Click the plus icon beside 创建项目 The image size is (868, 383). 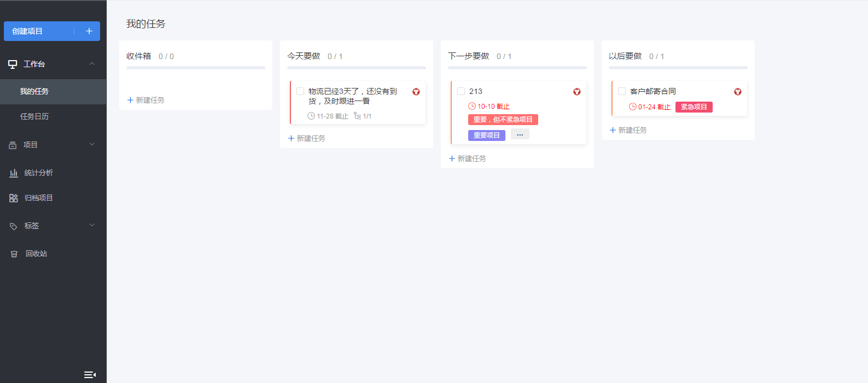(89, 31)
